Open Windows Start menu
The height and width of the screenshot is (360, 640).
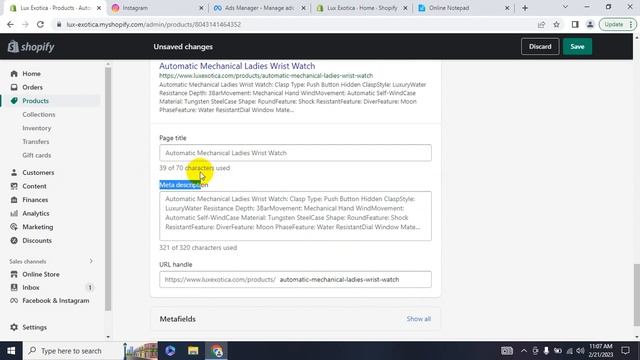pos(11,351)
